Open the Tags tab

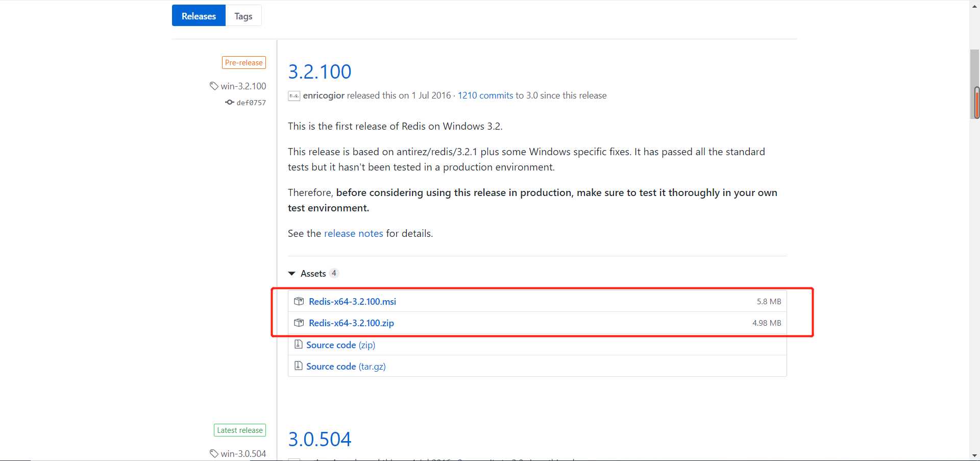[x=243, y=16]
